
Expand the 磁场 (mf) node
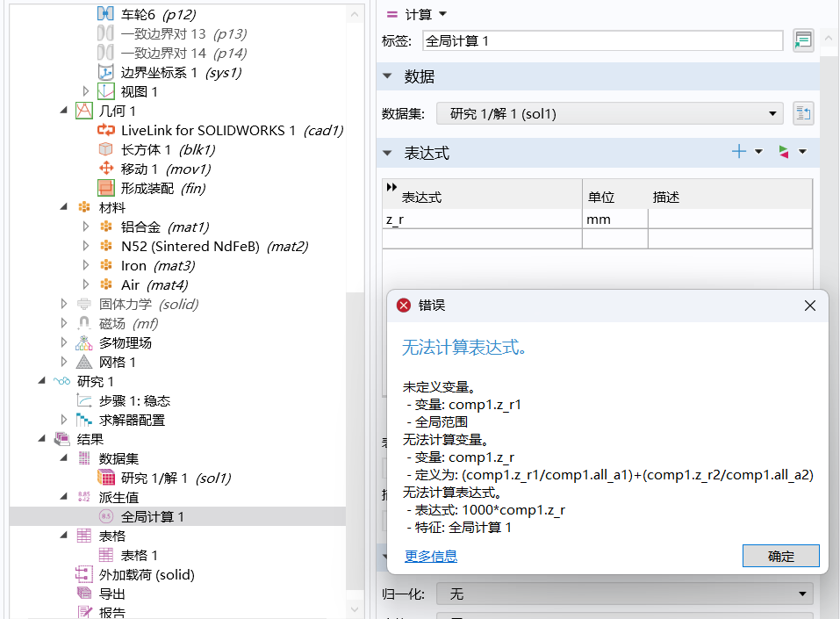64,323
